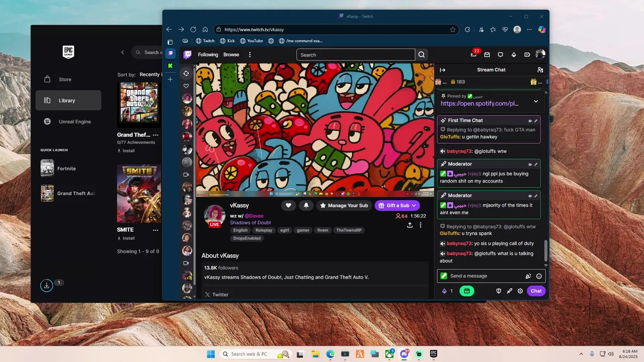Select Store in Epic Games sidebar
This screenshot has height=362, width=644.
pos(68,79)
